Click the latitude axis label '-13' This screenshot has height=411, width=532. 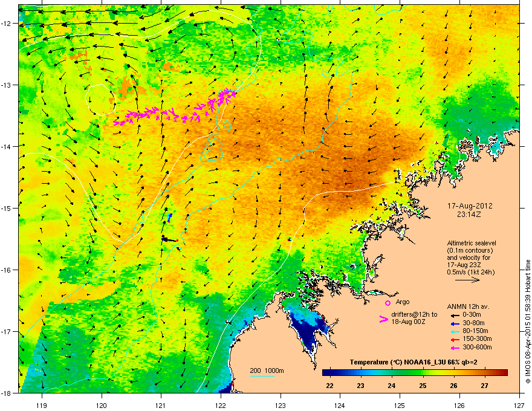pyautogui.click(x=6, y=85)
